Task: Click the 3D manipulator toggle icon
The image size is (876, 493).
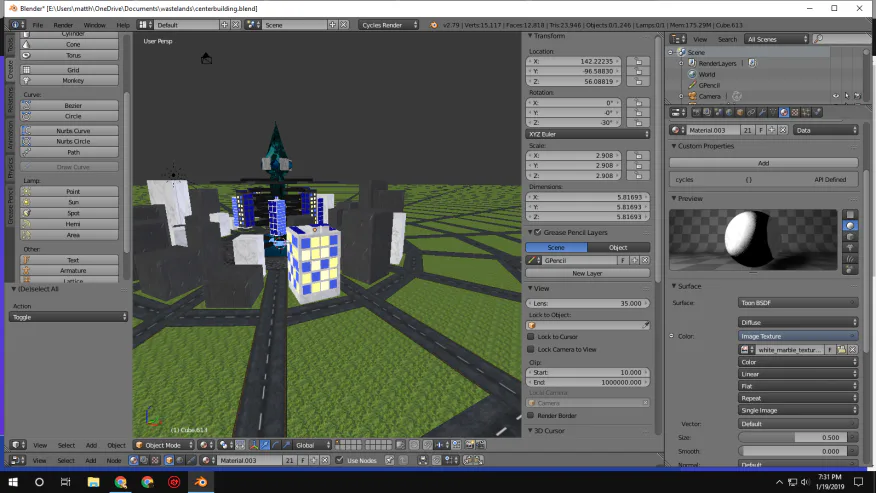Action: 254,445
